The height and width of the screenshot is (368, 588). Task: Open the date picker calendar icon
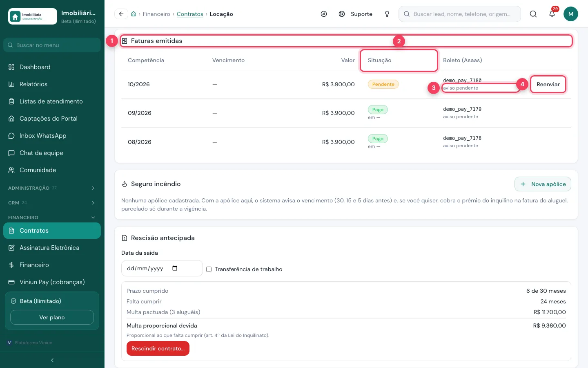coord(175,268)
